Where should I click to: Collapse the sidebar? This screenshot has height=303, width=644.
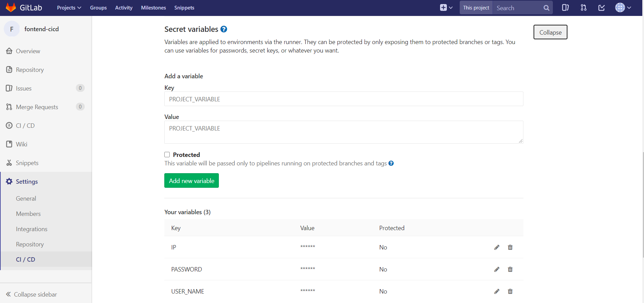coord(32,294)
